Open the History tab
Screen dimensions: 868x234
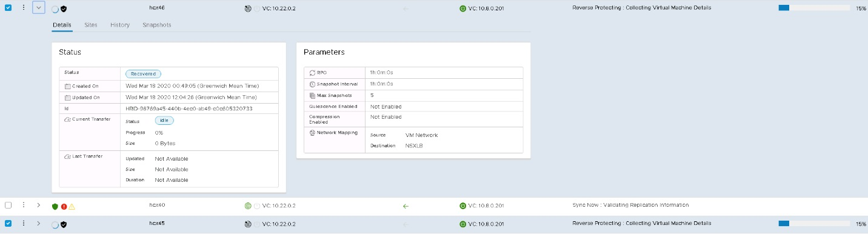[119, 25]
